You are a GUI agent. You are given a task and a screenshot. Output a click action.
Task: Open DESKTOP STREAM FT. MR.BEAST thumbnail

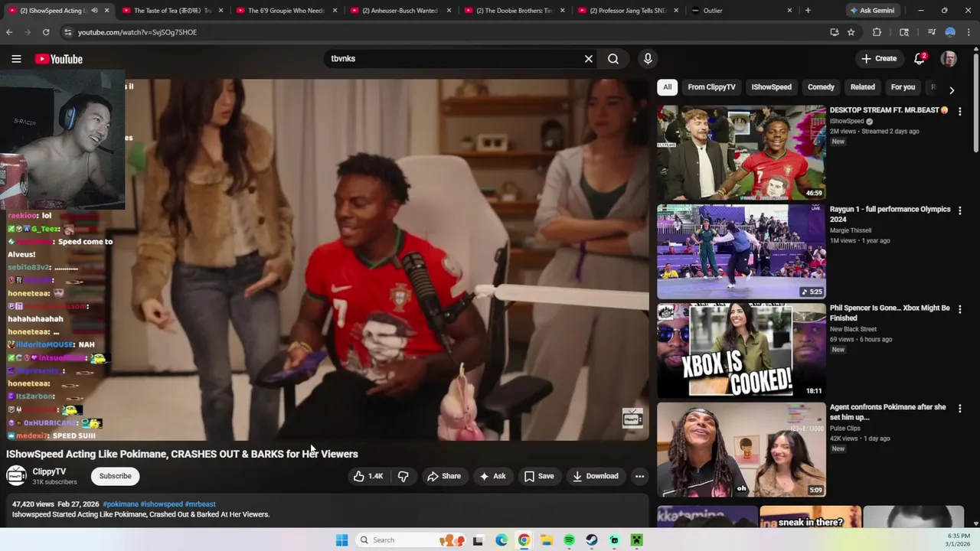741,152
